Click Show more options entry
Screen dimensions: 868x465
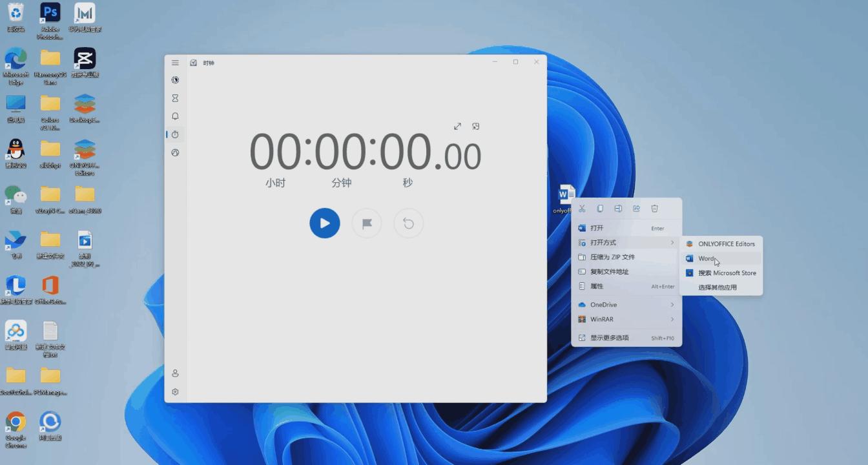tap(609, 338)
